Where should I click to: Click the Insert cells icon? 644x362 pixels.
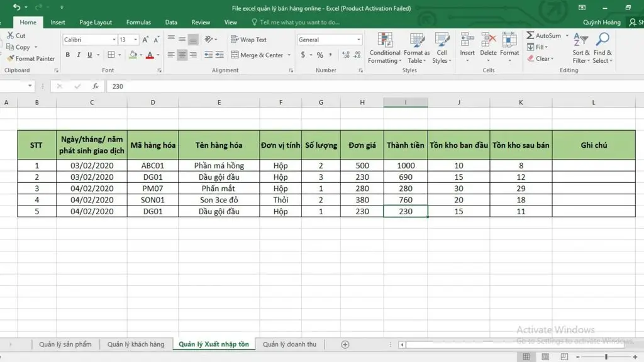pyautogui.click(x=467, y=40)
